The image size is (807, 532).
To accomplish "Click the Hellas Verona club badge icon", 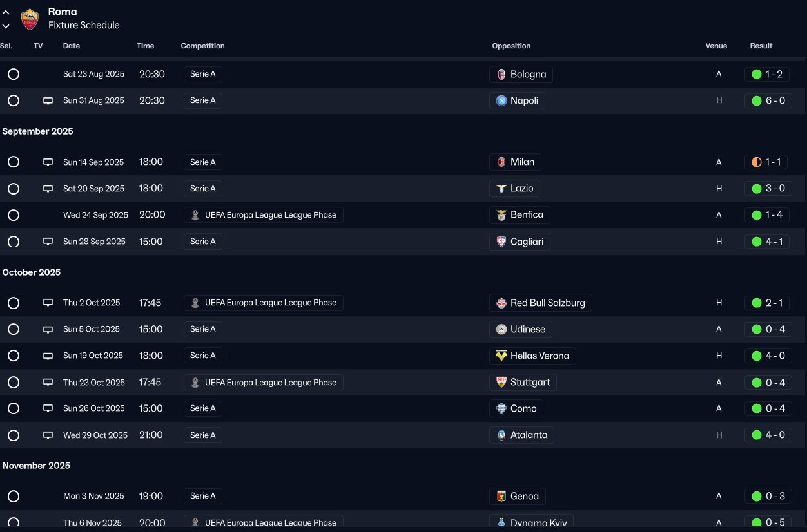I will (x=501, y=356).
